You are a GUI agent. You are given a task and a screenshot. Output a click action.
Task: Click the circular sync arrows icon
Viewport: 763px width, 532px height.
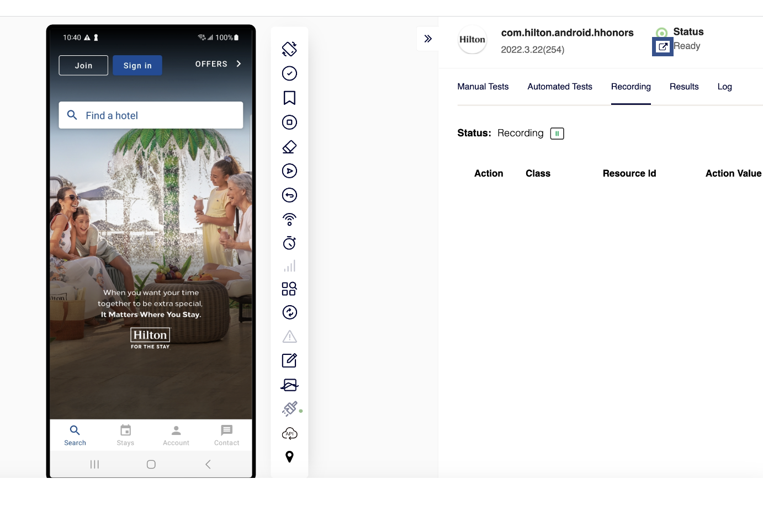pyautogui.click(x=289, y=312)
